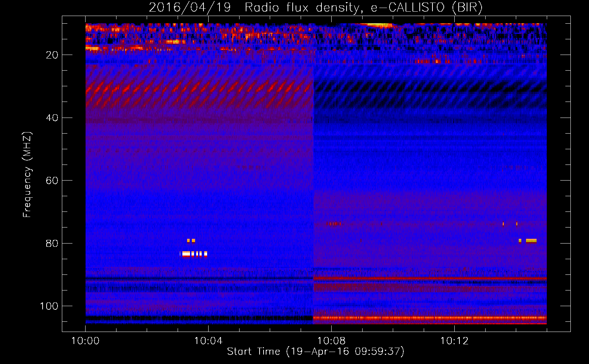Click the '10:00' time tick label
The image size is (589, 364).
click(86, 341)
